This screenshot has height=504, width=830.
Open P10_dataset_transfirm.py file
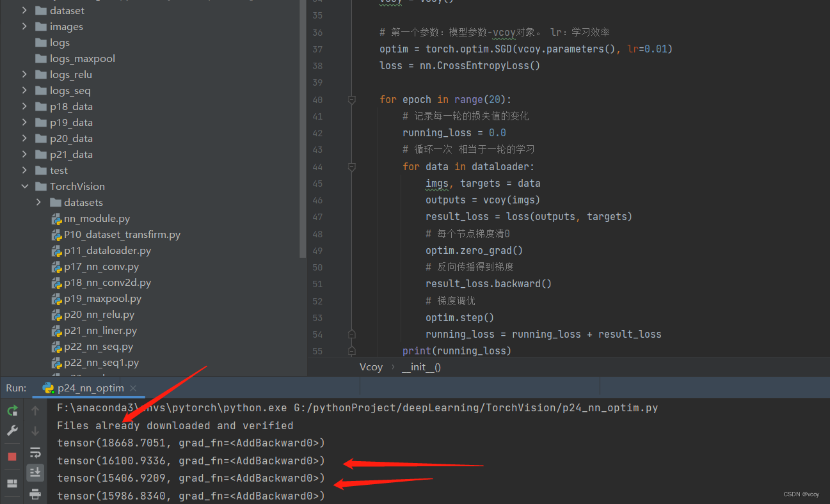tap(122, 234)
